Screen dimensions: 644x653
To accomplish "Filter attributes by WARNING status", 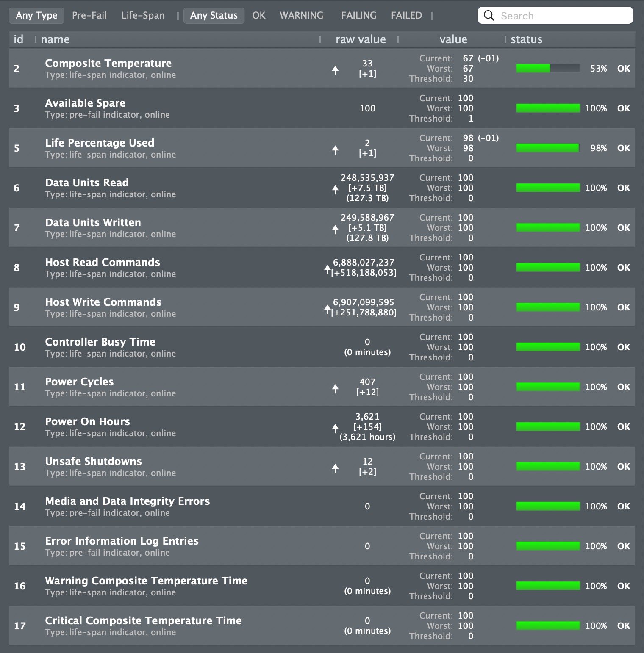I will click(x=301, y=16).
